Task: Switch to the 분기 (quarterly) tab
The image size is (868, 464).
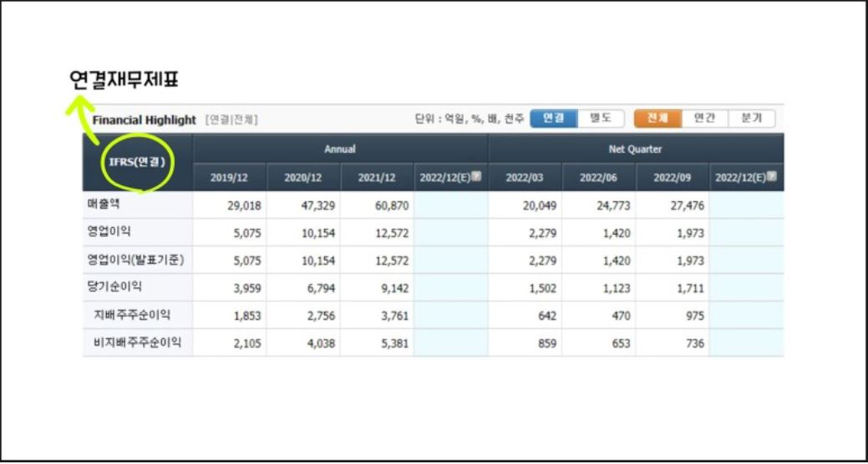Action: [x=752, y=119]
